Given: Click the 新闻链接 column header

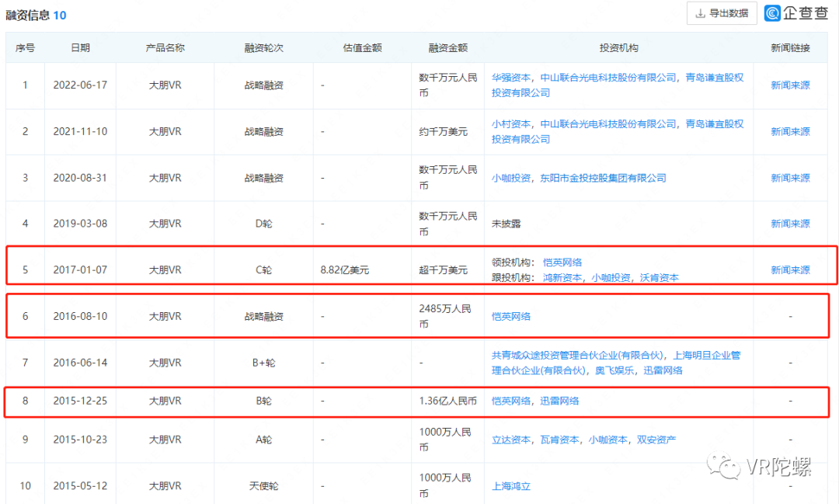Looking at the screenshot, I should click(790, 47).
